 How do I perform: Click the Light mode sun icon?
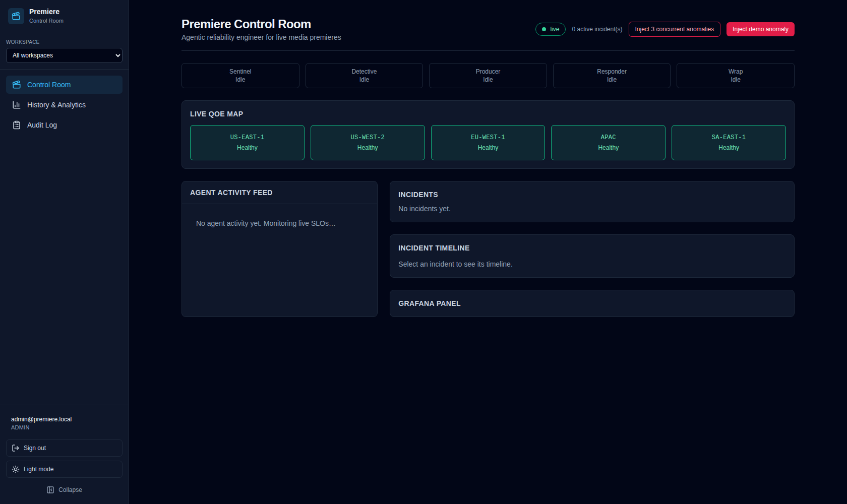pyautogui.click(x=16, y=469)
